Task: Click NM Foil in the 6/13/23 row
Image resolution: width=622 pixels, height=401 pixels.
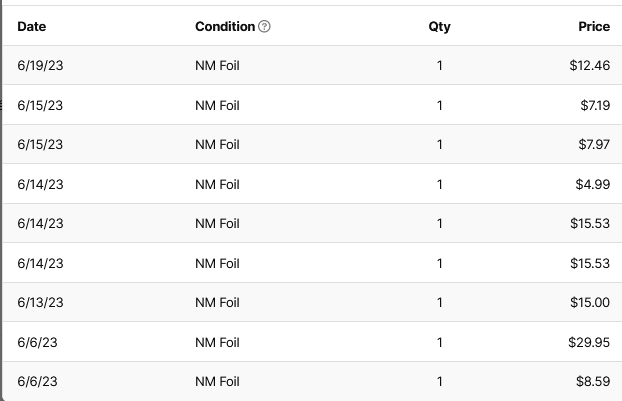Action: coord(217,303)
